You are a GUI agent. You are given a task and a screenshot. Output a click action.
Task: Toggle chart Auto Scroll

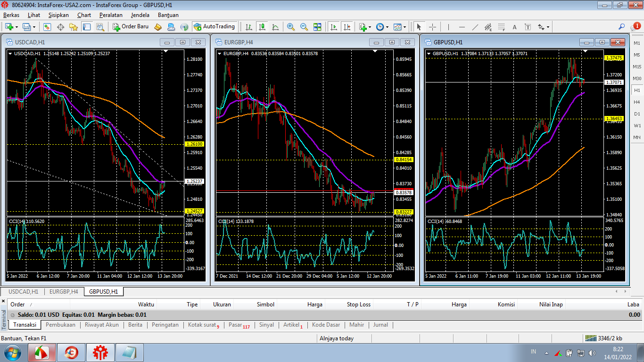(x=334, y=27)
